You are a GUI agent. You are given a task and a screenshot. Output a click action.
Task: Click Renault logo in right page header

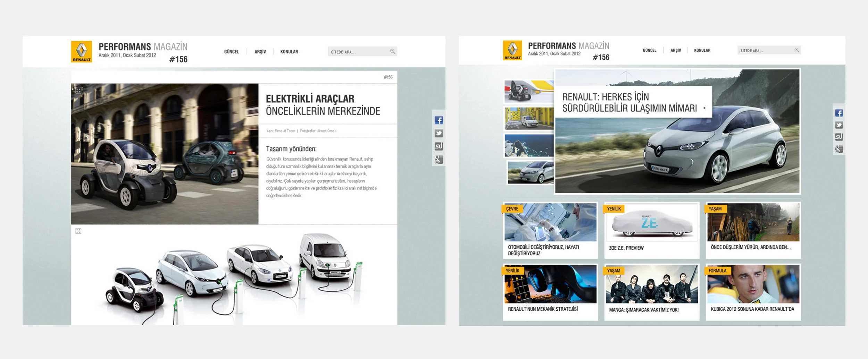click(512, 50)
